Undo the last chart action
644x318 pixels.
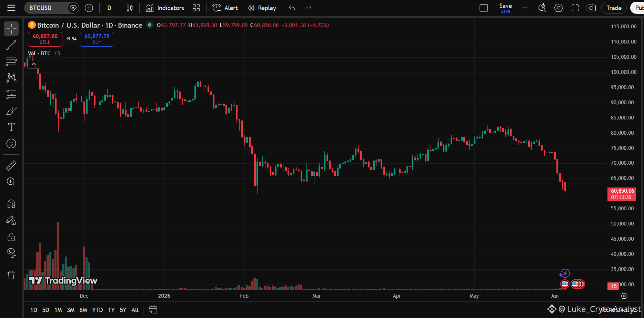click(292, 8)
